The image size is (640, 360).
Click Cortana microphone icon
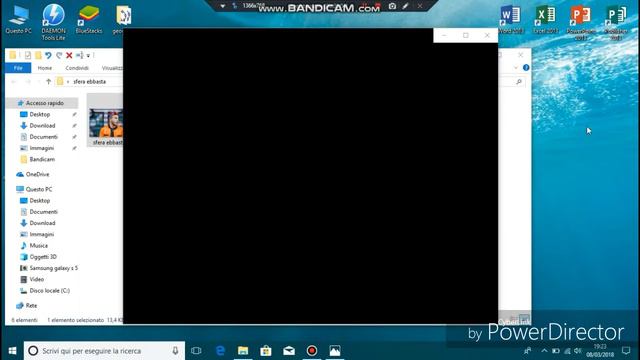click(175, 351)
